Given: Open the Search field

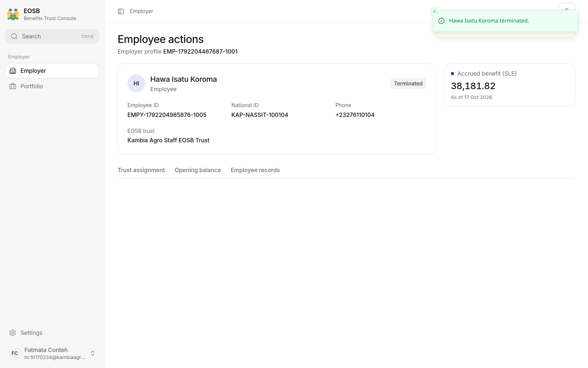Looking at the screenshot, I should point(52,37).
